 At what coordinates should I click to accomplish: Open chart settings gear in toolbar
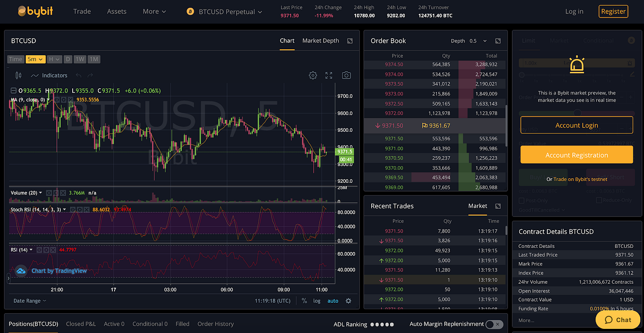click(x=313, y=75)
